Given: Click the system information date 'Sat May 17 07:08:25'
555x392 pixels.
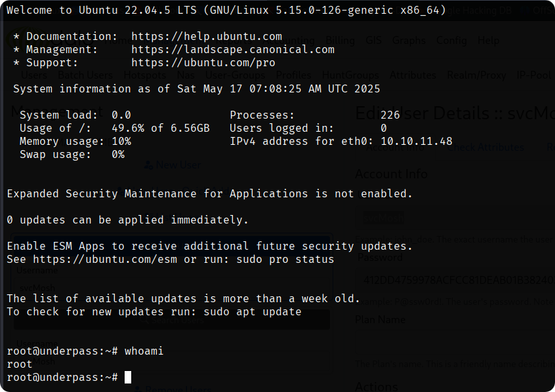Looking at the screenshot, I should 239,88.
